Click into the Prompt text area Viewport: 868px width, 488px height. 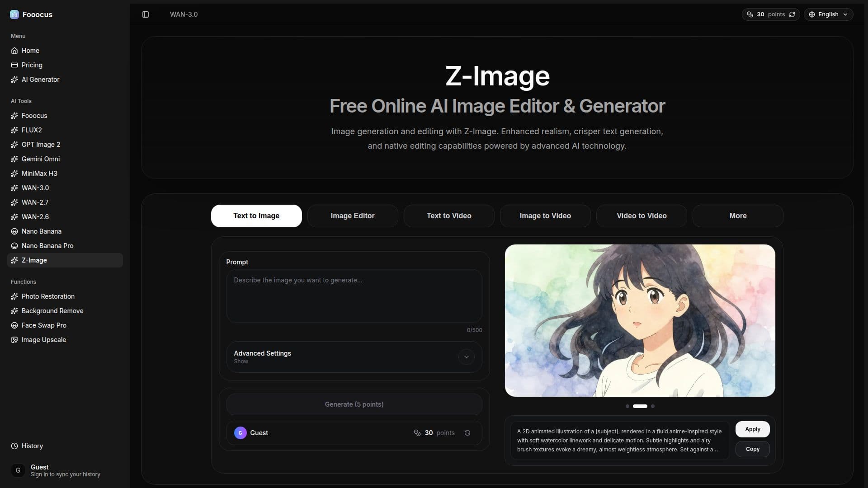point(354,296)
